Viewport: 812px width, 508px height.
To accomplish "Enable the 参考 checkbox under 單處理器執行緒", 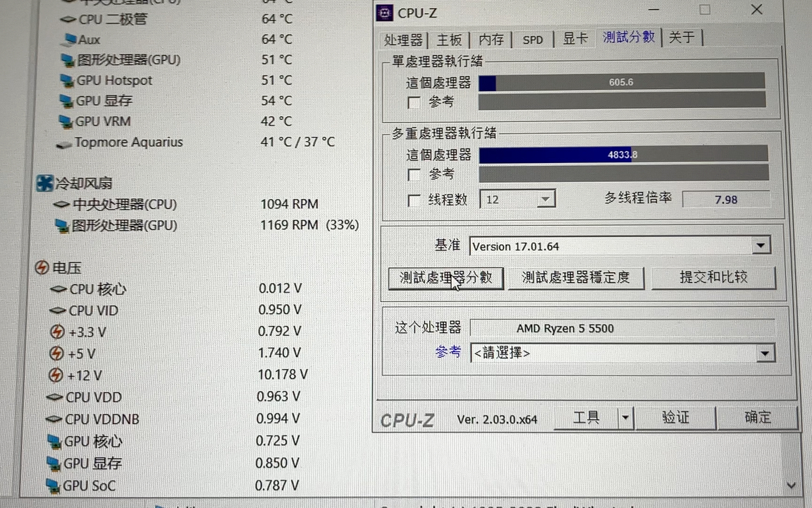I will pyautogui.click(x=414, y=102).
